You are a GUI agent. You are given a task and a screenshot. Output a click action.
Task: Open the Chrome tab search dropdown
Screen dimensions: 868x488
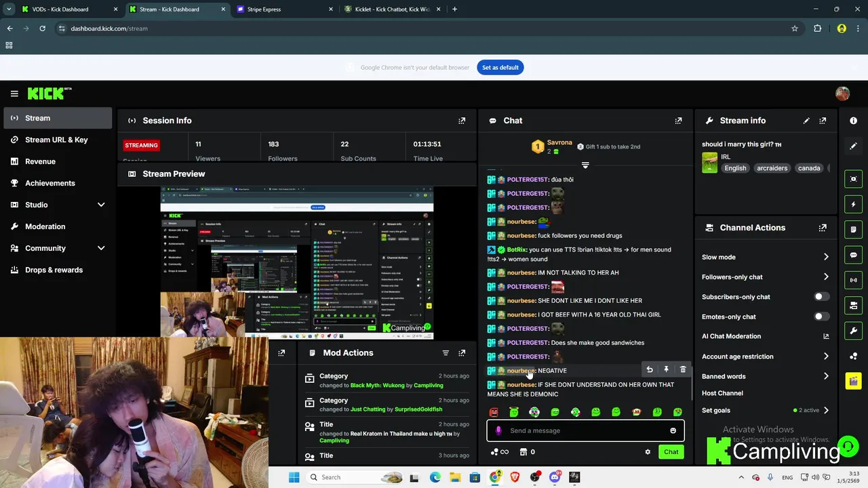tap(9, 9)
